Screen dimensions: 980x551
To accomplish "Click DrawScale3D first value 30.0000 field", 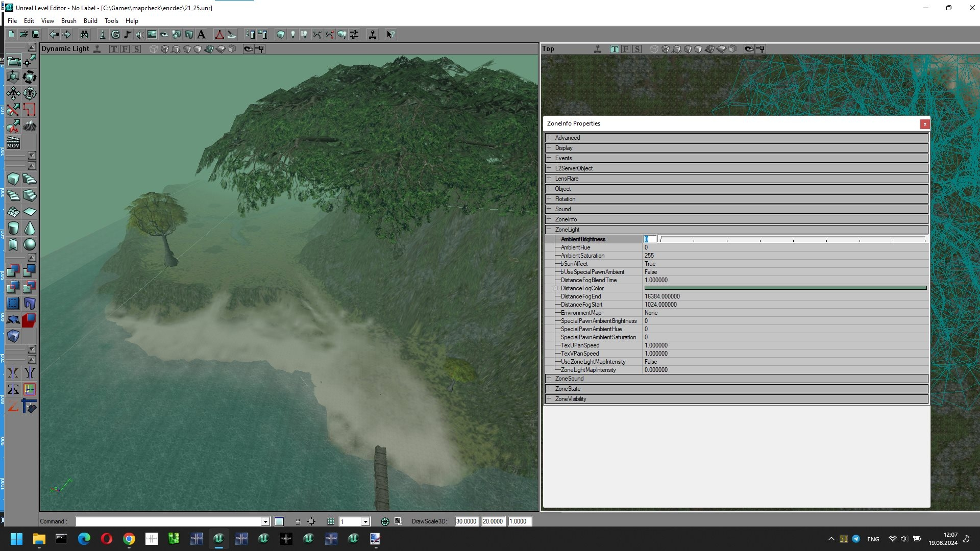I will pyautogui.click(x=466, y=521).
